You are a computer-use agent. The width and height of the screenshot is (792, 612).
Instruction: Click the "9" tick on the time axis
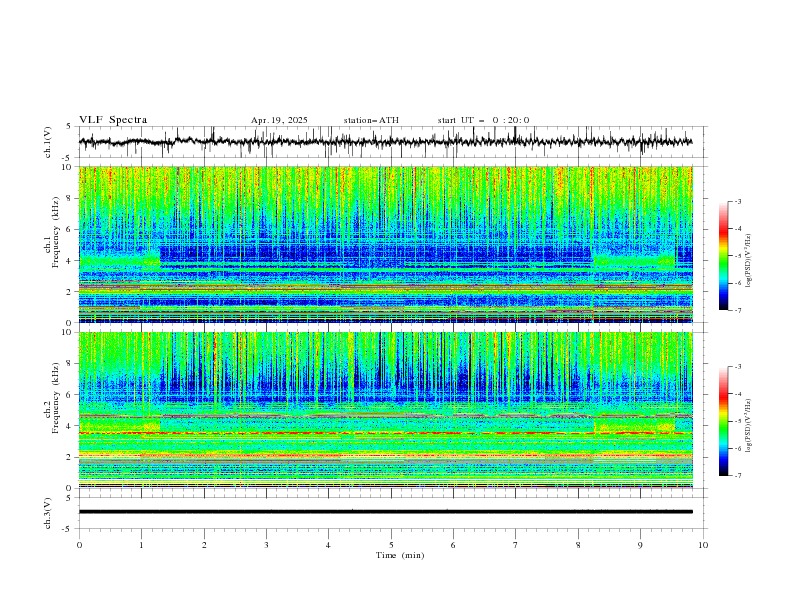640,545
